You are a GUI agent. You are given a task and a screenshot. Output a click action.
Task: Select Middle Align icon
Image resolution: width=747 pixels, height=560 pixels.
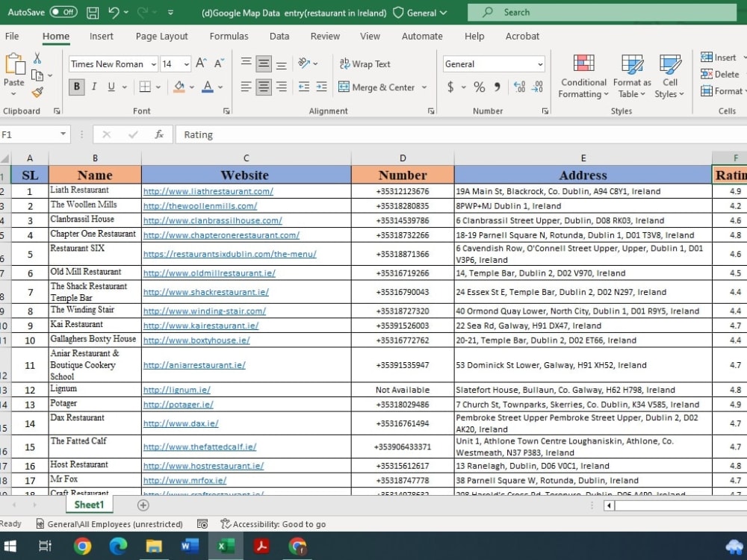[x=264, y=63]
